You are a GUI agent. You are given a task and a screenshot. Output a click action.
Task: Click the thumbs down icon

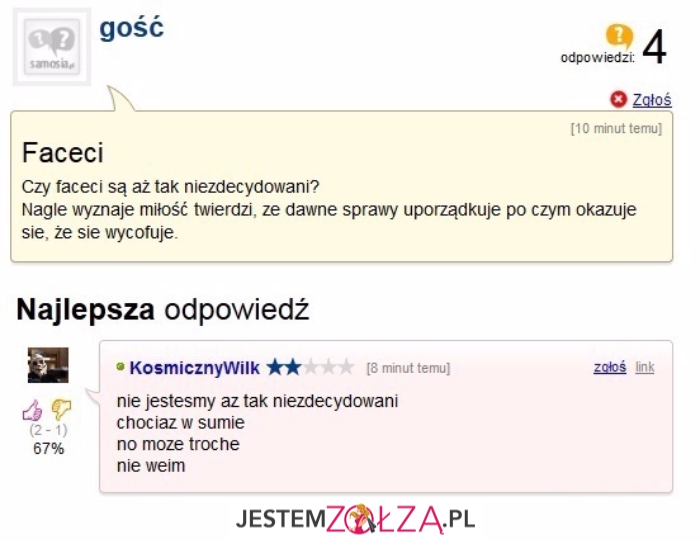tap(61, 409)
